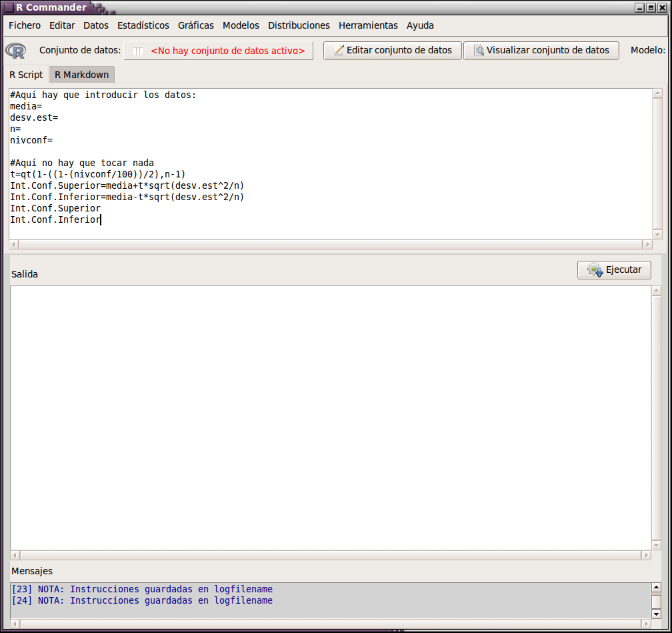This screenshot has height=633, width=672.
Task: Click the magnifier icon on Visualizar conjunto de datos
Action: (479, 50)
